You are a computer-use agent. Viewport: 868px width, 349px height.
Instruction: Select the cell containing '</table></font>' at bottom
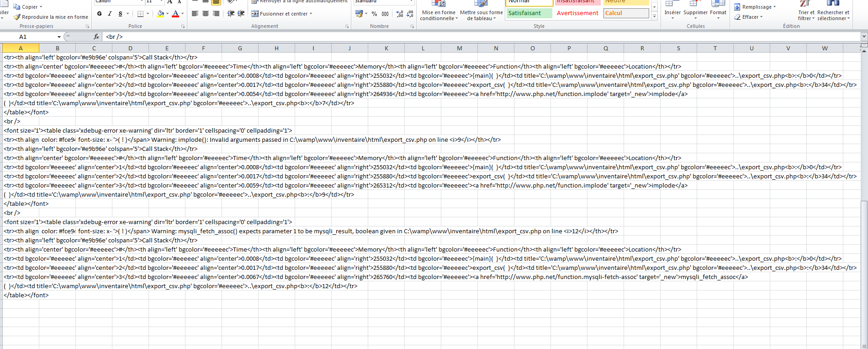click(x=21, y=295)
